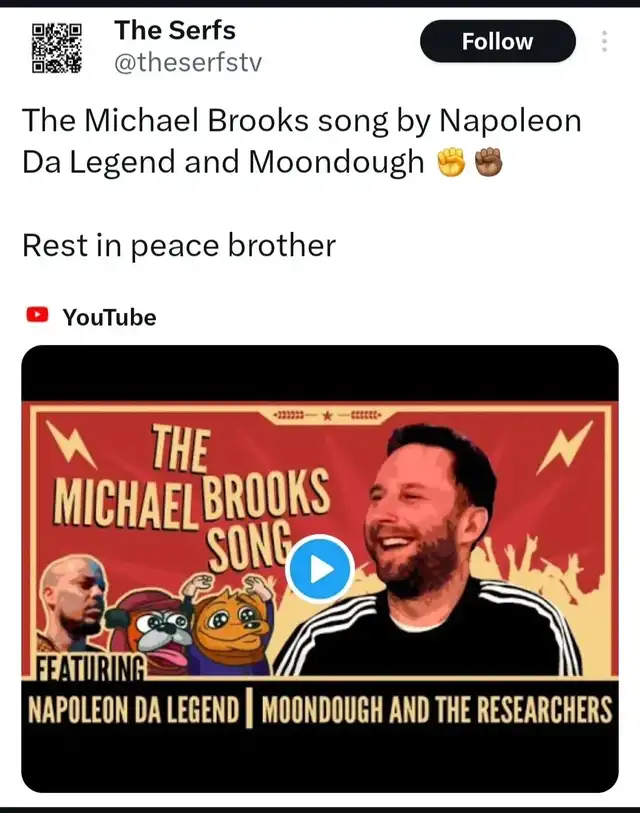Click the right lightning bolt graphic
The width and height of the screenshot is (640, 813).
[565, 447]
